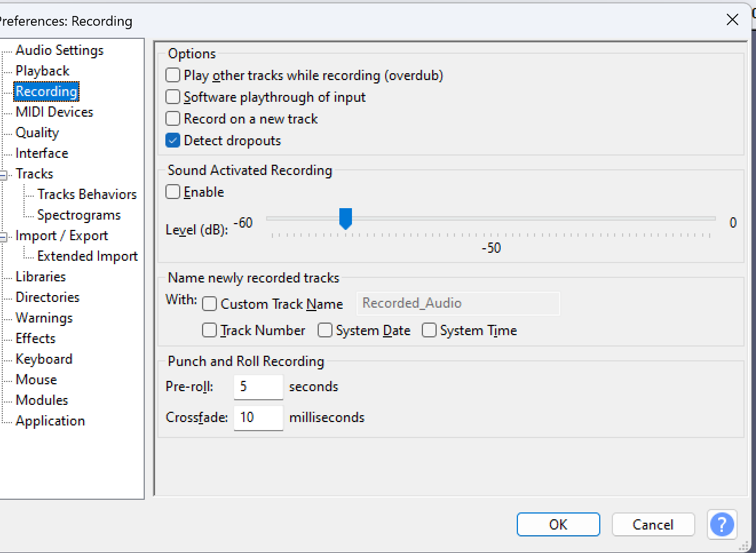Toggle the System Date naming option
The width and height of the screenshot is (756, 553).
click(x=325, y=331)
